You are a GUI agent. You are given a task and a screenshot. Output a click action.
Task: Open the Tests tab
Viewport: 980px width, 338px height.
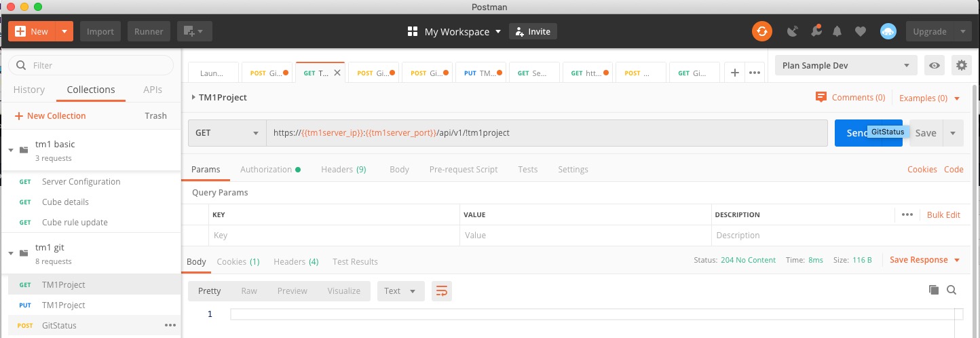point(527,169)
